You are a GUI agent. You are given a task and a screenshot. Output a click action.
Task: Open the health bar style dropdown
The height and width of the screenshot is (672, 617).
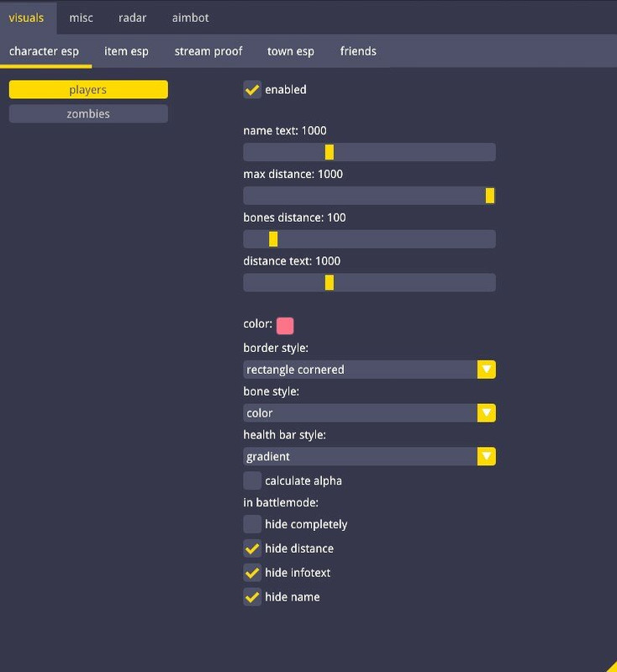[x=486, y=457]
